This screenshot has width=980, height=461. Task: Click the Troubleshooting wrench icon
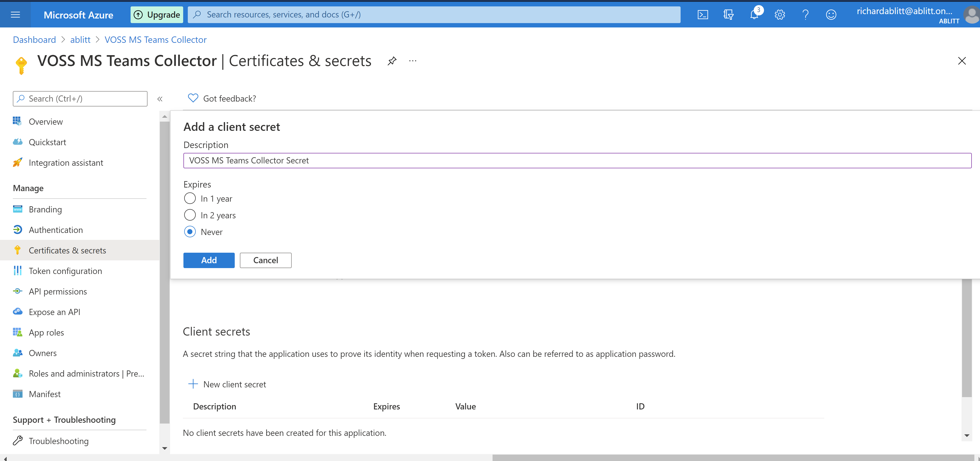17,440
